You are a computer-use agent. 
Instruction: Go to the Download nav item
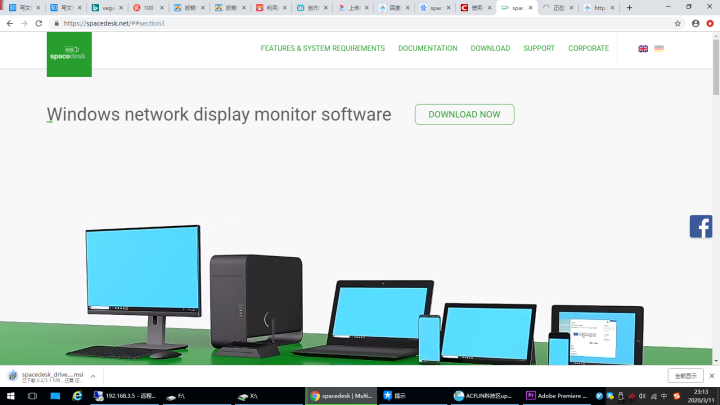(x=490, y=48)
